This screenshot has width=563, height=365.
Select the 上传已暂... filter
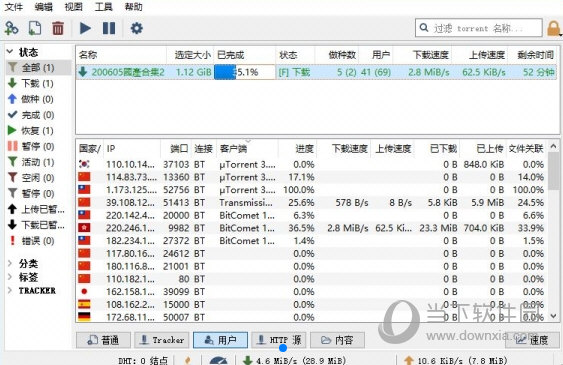tap(39, 209)
